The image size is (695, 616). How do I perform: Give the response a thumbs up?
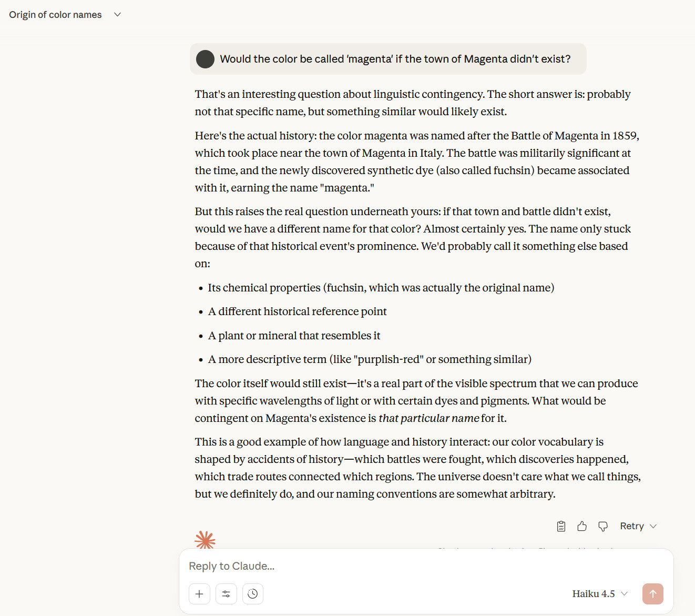(x=582, y=526)
